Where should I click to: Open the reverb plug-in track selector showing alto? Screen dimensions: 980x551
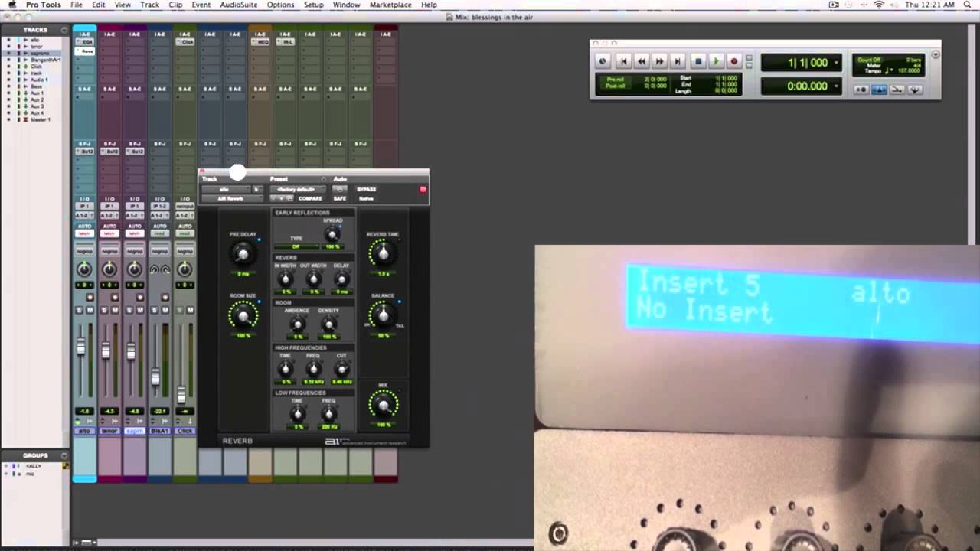[225, 189]
